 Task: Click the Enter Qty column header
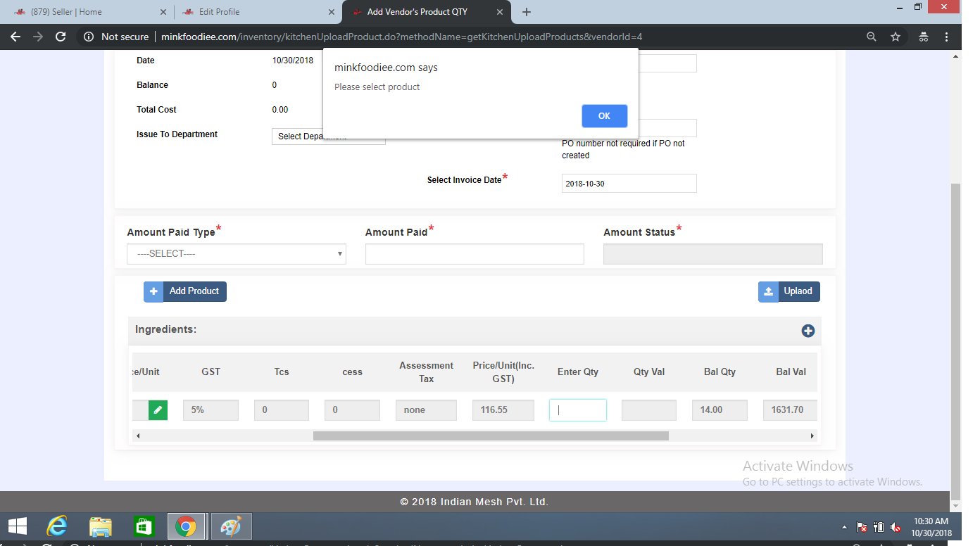click(578, 372)
